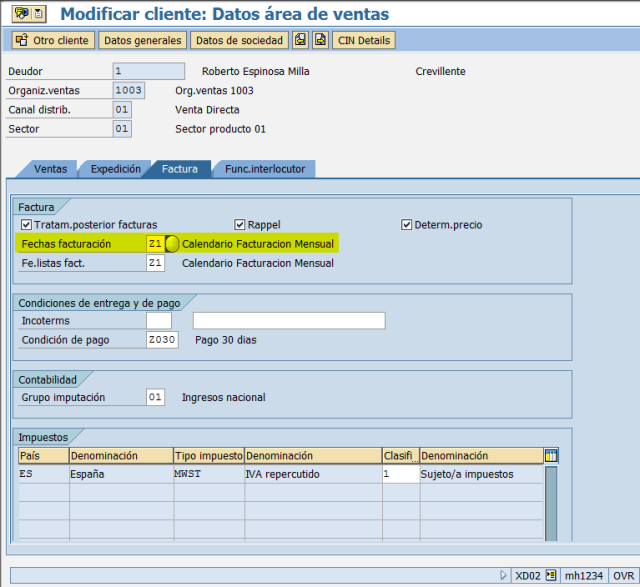Click the XD02 session info icon
The height and width of the screenshot is (587, 640).
pos(551,576)
